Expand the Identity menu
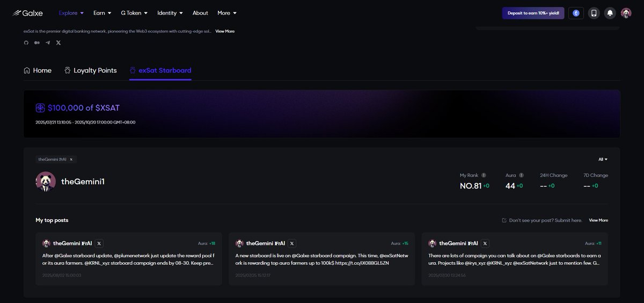This screenshot has width=644, height=303. click(x=170, y=13)
